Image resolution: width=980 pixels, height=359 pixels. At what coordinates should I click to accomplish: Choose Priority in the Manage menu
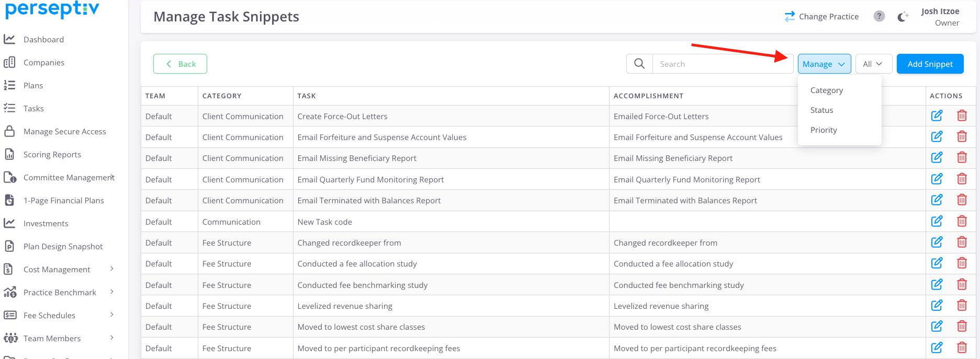click(x=823, y=130)
